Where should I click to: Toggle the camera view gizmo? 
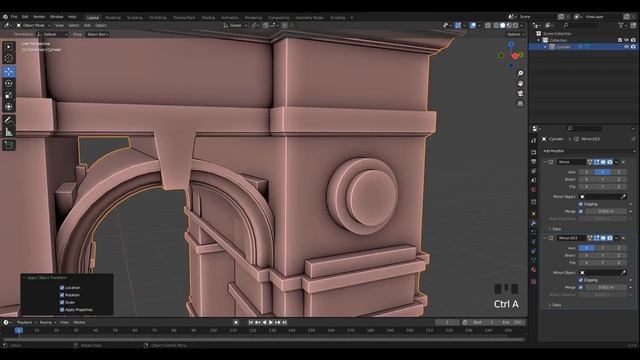520,93
